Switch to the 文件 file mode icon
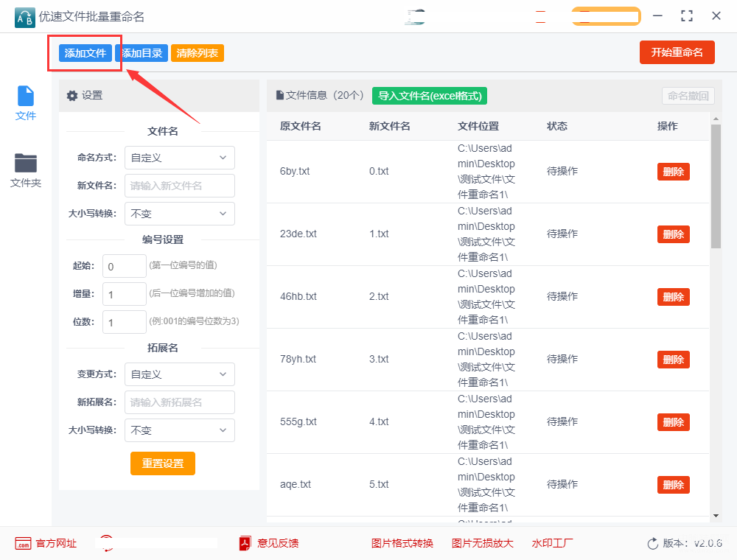This screenshot has width=737, height=560. (x=25, y=96)
